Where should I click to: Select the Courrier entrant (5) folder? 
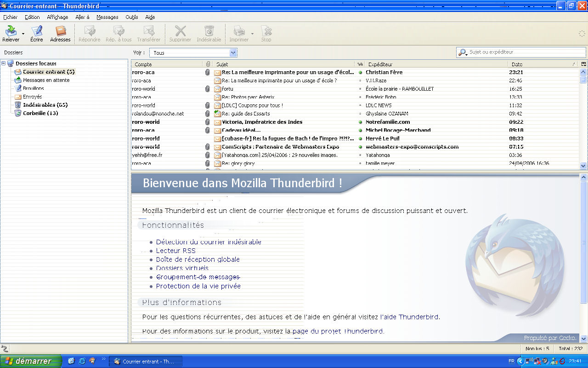pyautogui.click(x=49, y=72)
